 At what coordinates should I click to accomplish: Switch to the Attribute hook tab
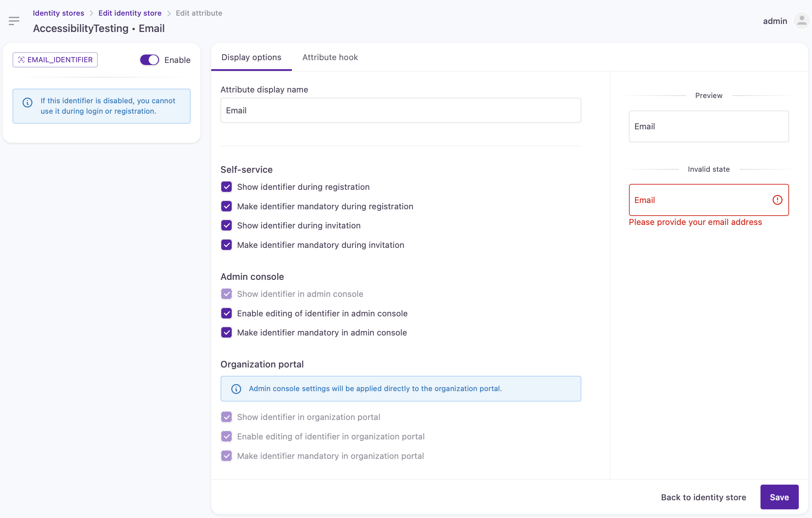[330, 57]
